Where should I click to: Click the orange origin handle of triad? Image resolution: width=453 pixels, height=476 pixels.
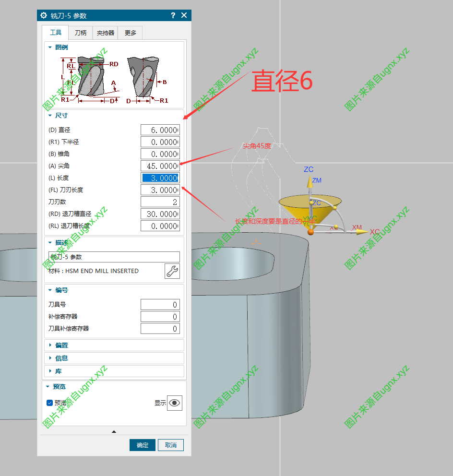coord(310,232)
